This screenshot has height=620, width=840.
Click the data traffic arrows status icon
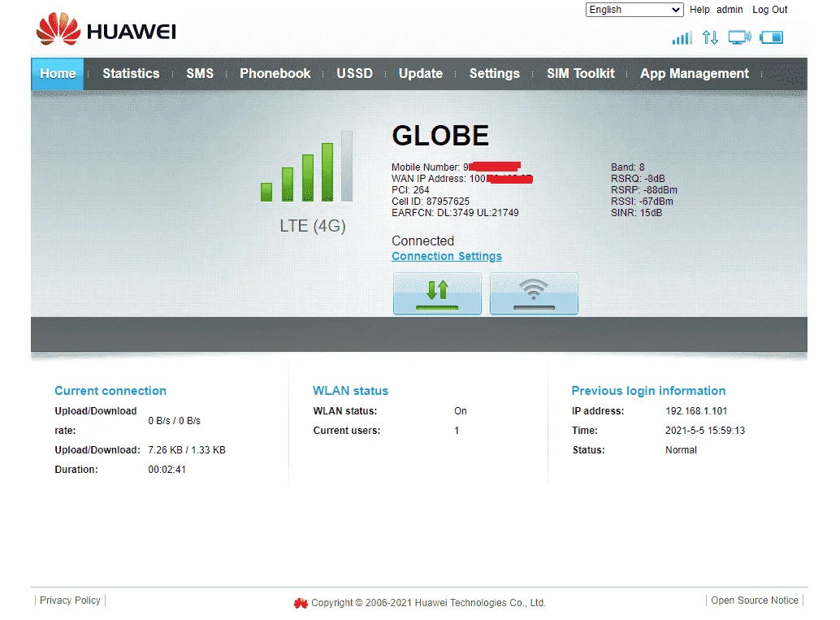[710, 37]
